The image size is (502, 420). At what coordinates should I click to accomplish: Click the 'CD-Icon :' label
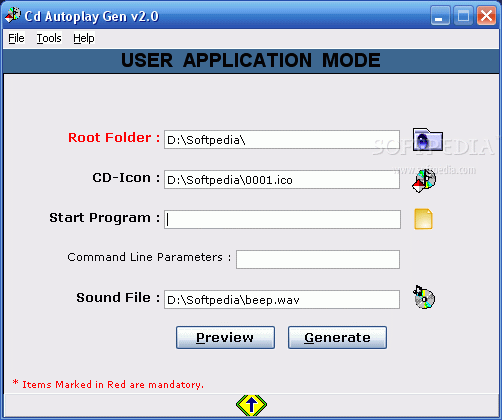(x=126, y=178)
